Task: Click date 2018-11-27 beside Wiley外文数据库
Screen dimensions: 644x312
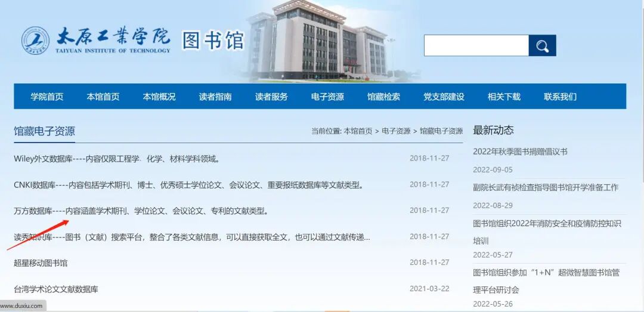Action: (x=429, y=158)
